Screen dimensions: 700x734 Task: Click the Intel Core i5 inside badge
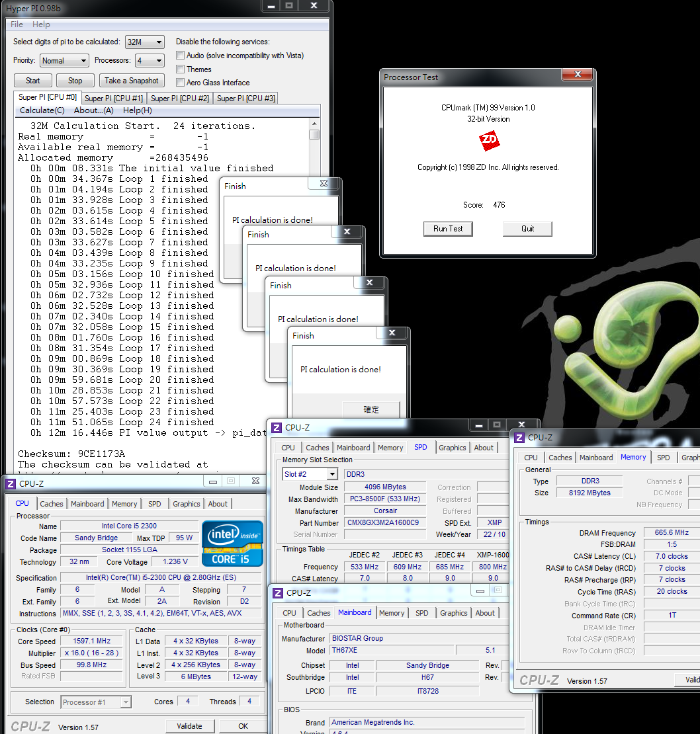[232, 544]
